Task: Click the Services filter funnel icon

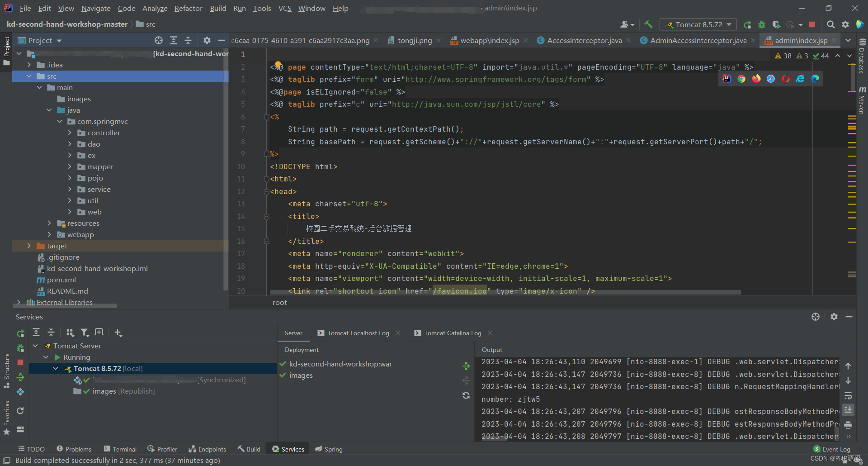Action: point(85,333)
